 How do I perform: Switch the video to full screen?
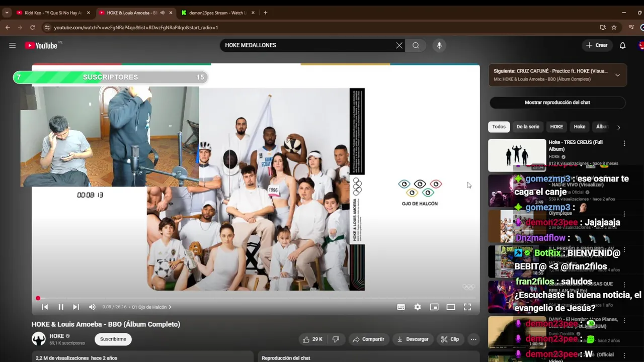pos(467,307)
